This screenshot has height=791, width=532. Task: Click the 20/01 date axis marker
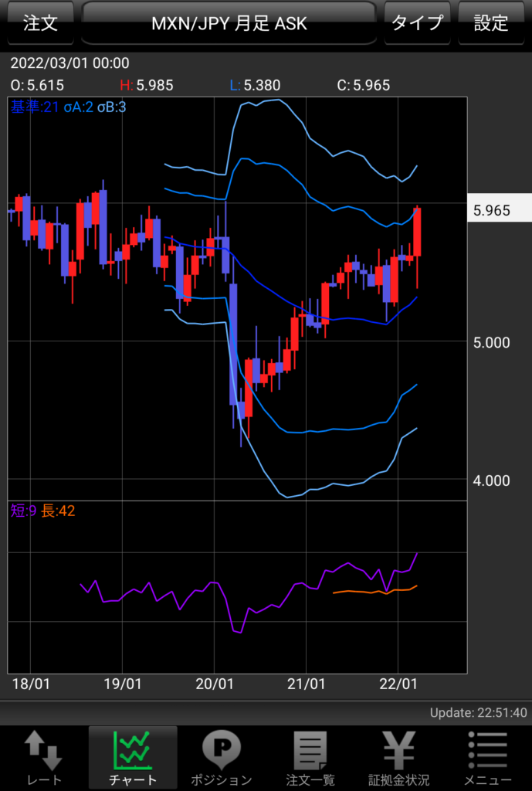[x=214, y=684]
